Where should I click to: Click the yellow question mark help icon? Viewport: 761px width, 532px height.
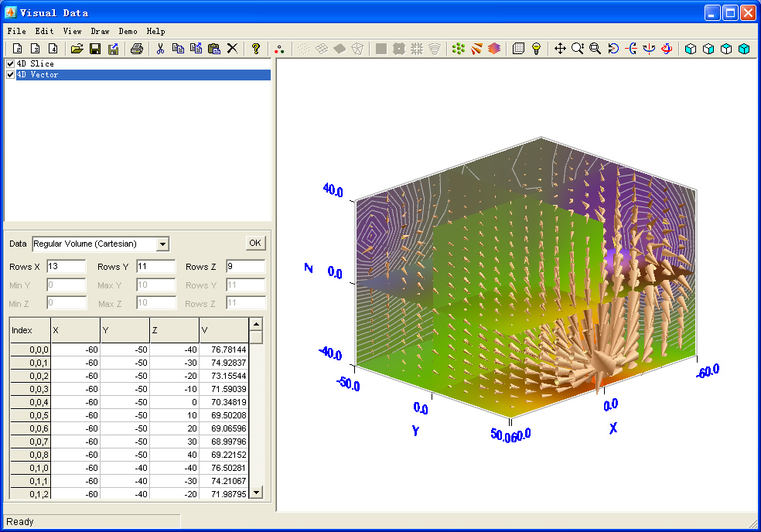point(255,48)
